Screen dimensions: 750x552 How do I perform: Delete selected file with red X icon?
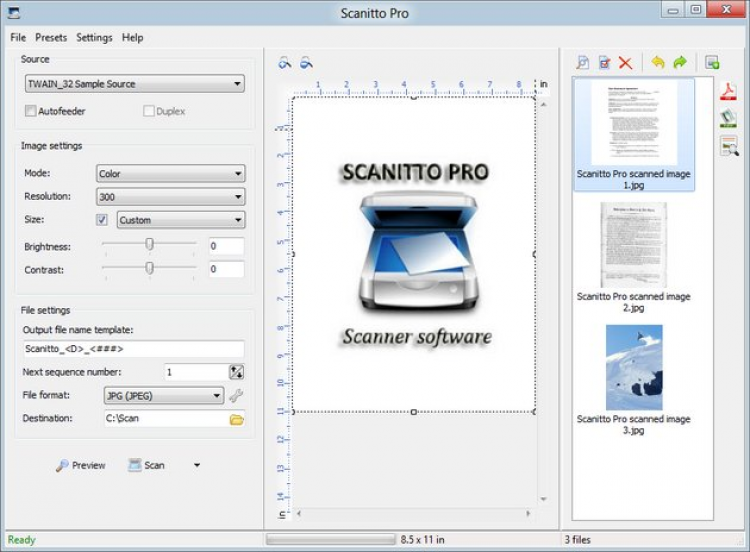coord(625,63)
